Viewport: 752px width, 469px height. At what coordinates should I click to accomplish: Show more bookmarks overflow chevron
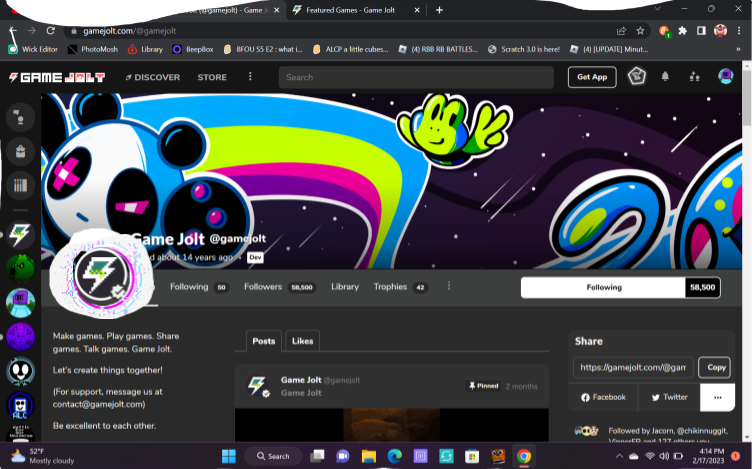[x=738, y=49]
